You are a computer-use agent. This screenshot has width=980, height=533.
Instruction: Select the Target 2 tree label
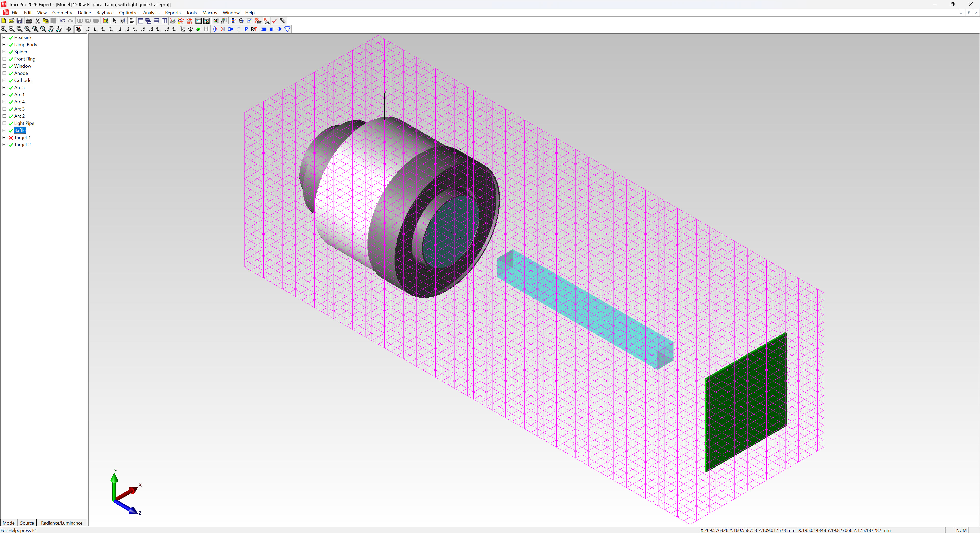click(22, 145)
